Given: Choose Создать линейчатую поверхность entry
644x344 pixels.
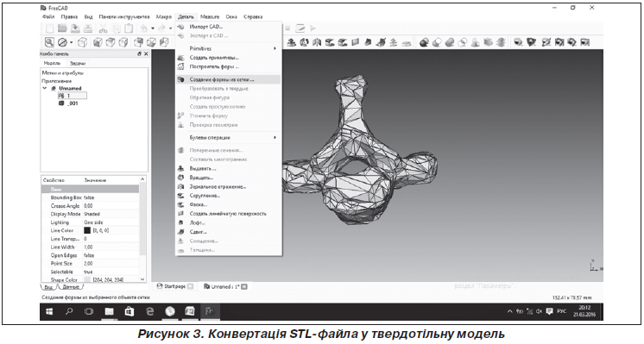Looking at the screenshot, I should click(x=229, y=214).
